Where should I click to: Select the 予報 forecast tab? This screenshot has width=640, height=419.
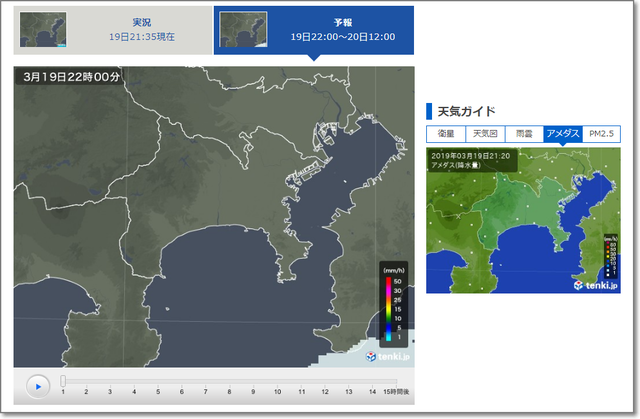pyautogui.click(x=342, y=29)
